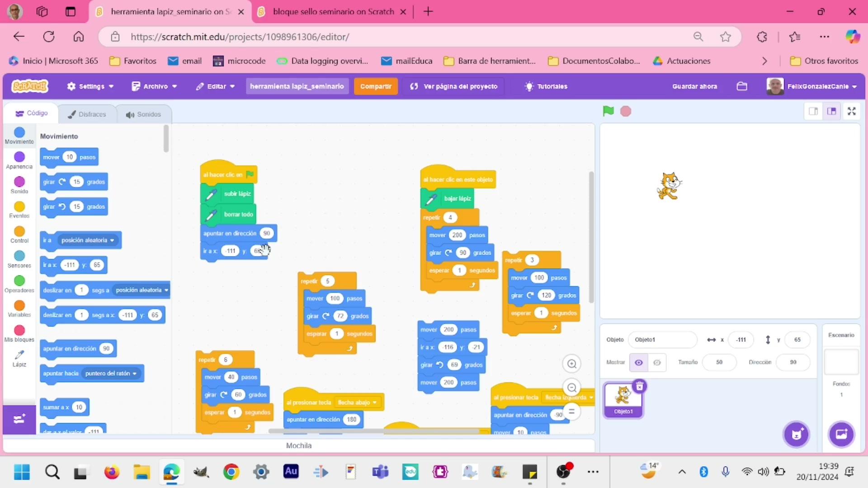868x488 pixels.
Task: Zoom in on the code workspace
Action: click(x=572, y=364)
